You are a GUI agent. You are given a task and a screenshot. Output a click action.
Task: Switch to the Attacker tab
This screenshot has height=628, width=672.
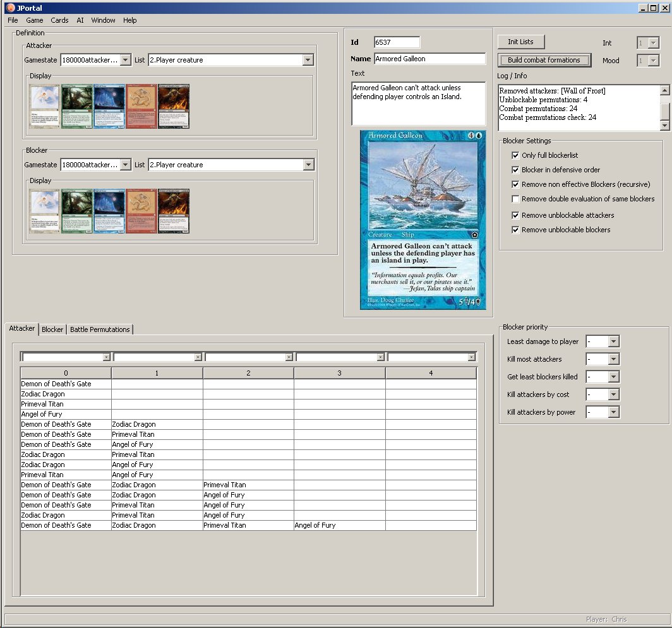coord(22,328)
